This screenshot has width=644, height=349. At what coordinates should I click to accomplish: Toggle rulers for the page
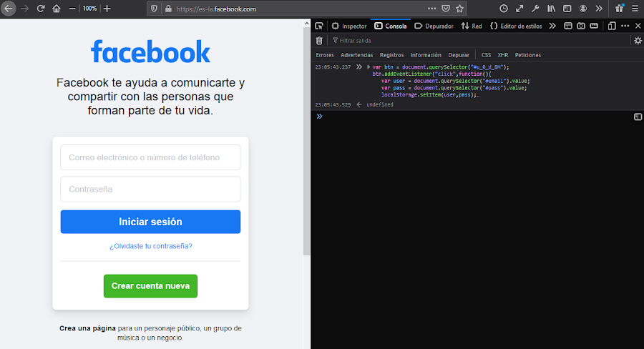[x=594, y=26]
